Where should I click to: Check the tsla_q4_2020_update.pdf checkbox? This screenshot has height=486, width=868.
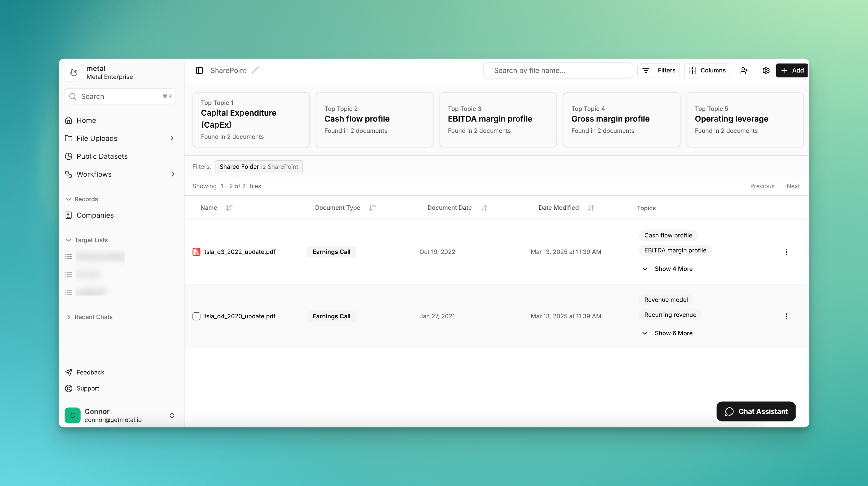tap(196, 316)
